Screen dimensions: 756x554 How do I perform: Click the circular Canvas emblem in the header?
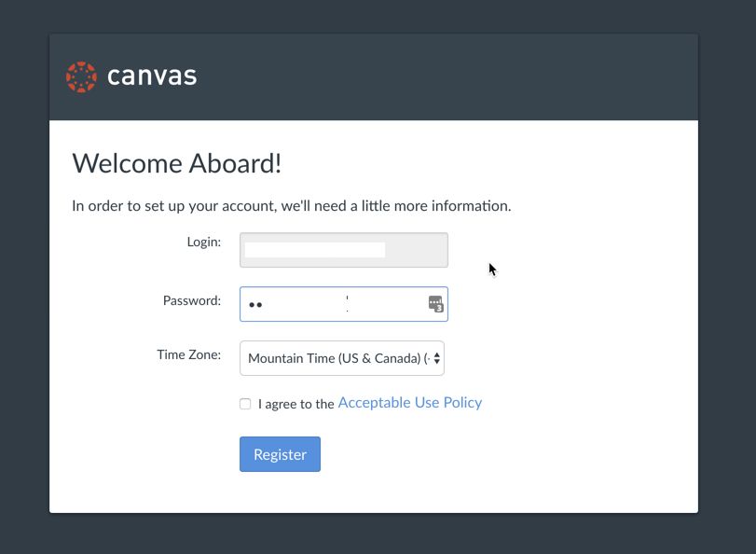tap(82, 76)
